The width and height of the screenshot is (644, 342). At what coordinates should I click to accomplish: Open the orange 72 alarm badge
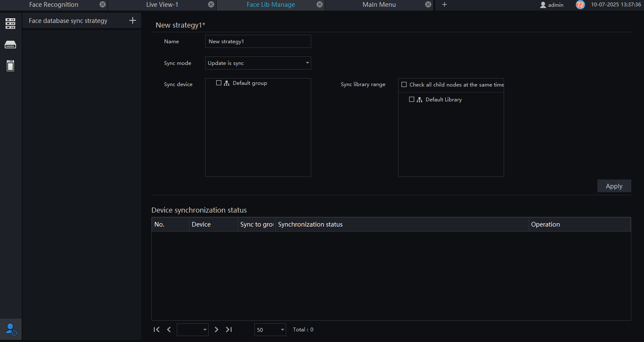(580, 5)
